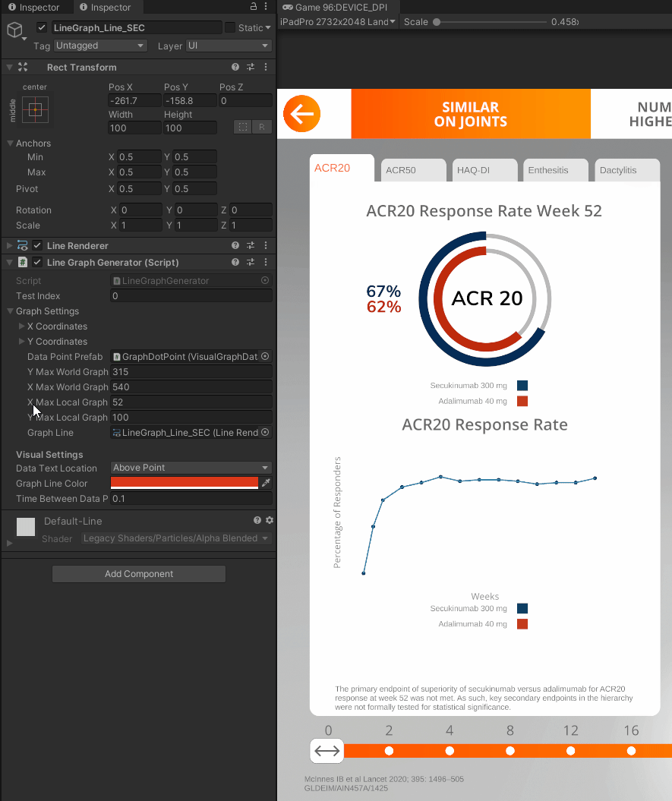This screenshot has height=801, width=672.
Task: Click Add Component button
Action: click(x=139, y=574)
